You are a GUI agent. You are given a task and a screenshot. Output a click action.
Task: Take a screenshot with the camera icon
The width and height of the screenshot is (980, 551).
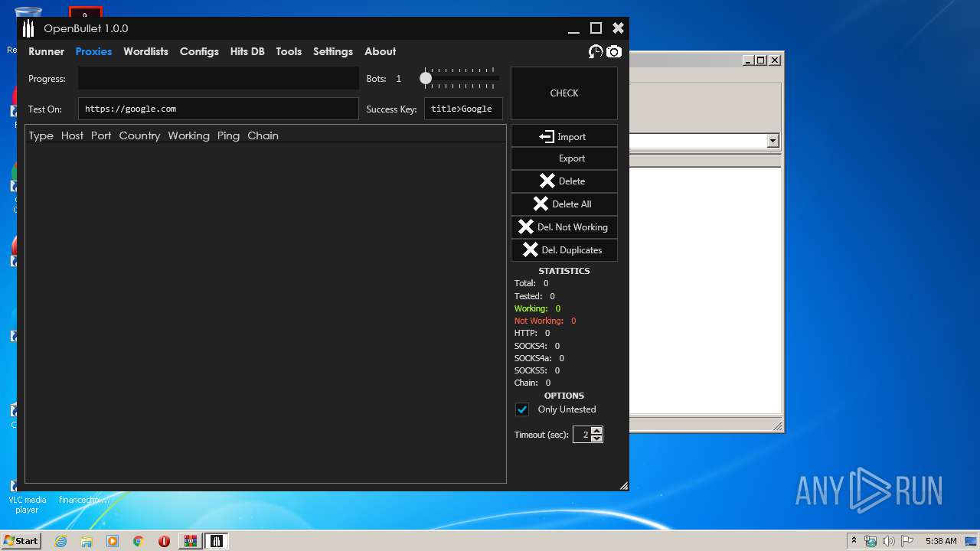(x=614, y=52)
